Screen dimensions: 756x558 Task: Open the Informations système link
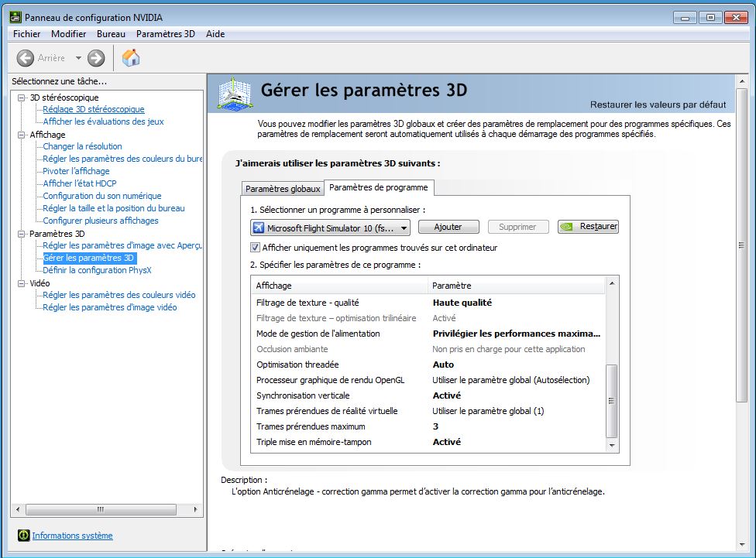(72, 536)
